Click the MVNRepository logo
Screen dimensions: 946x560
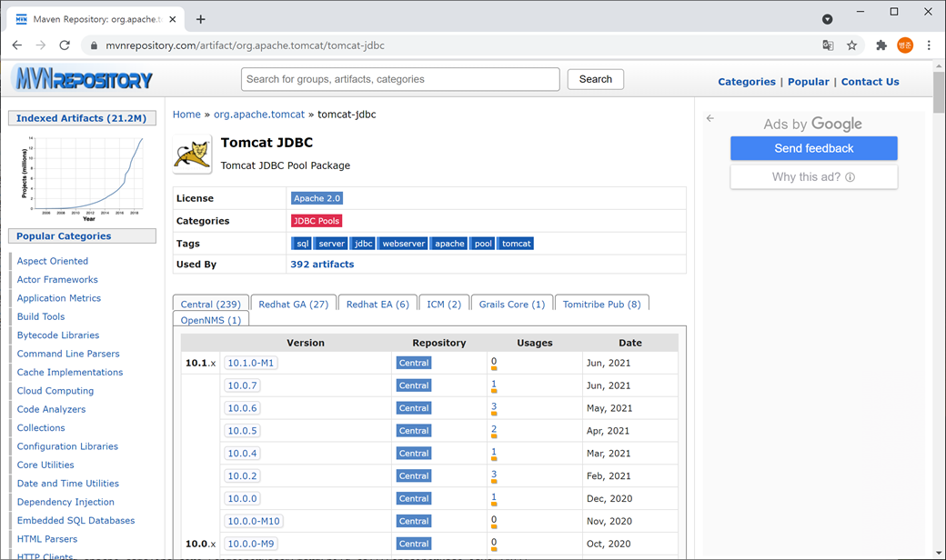(82, 78)
